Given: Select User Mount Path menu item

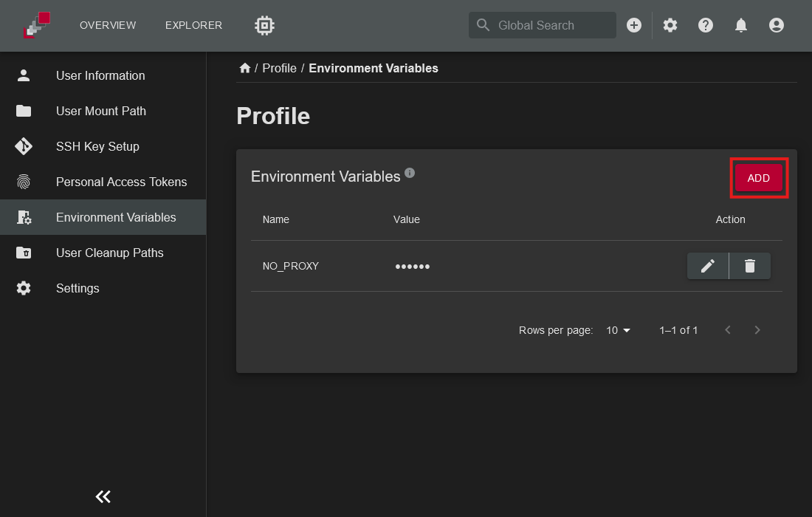Looking at the screenshot, I should click(103, 111).
